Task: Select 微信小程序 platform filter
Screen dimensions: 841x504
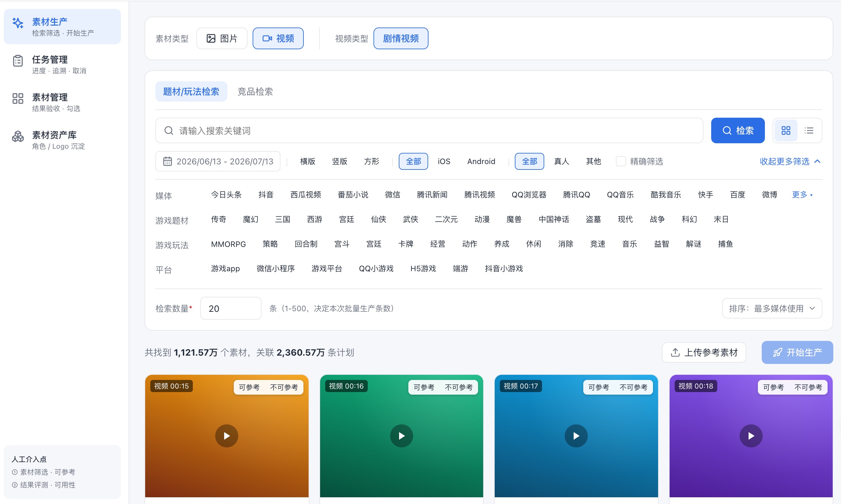Action: click(x=275, y=269)
